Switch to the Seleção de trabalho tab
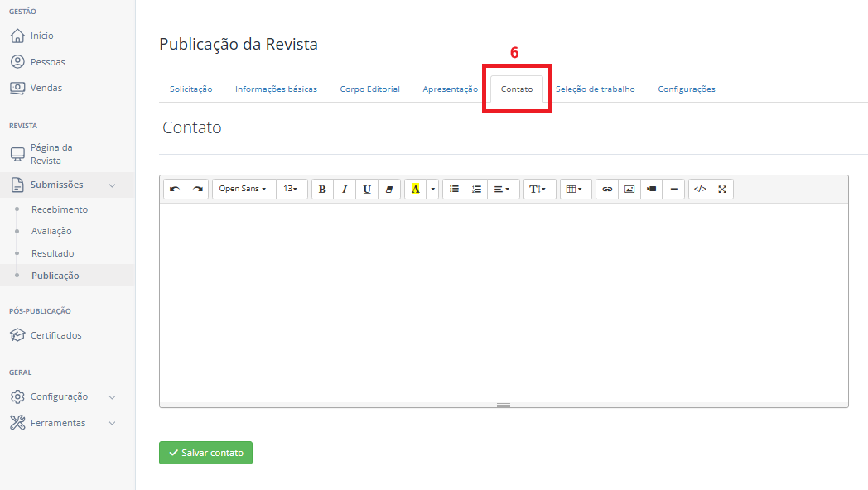This screenshot has width=868, height=490. click(595, 89)
